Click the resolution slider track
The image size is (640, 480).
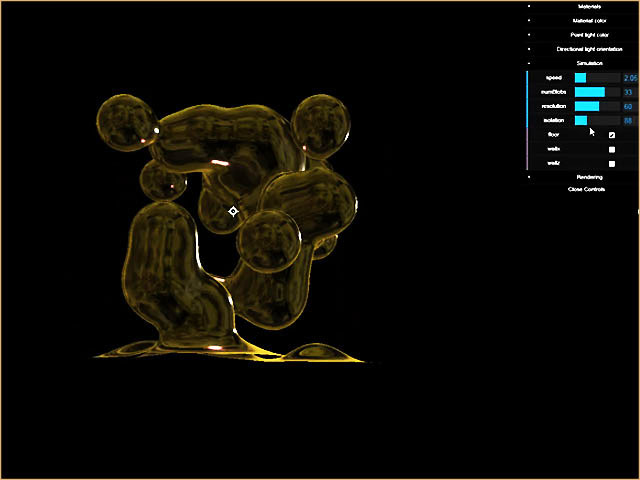click(x=596, y=106)
